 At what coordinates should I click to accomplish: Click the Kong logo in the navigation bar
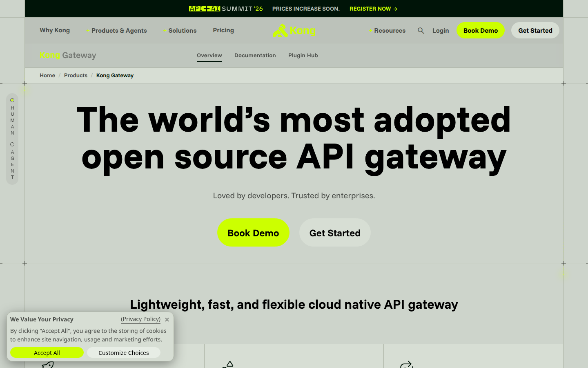coord(294,31)
